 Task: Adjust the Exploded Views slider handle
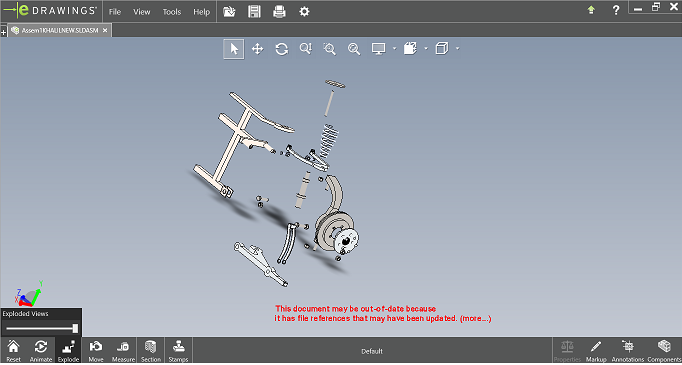[x=75, y=328]
